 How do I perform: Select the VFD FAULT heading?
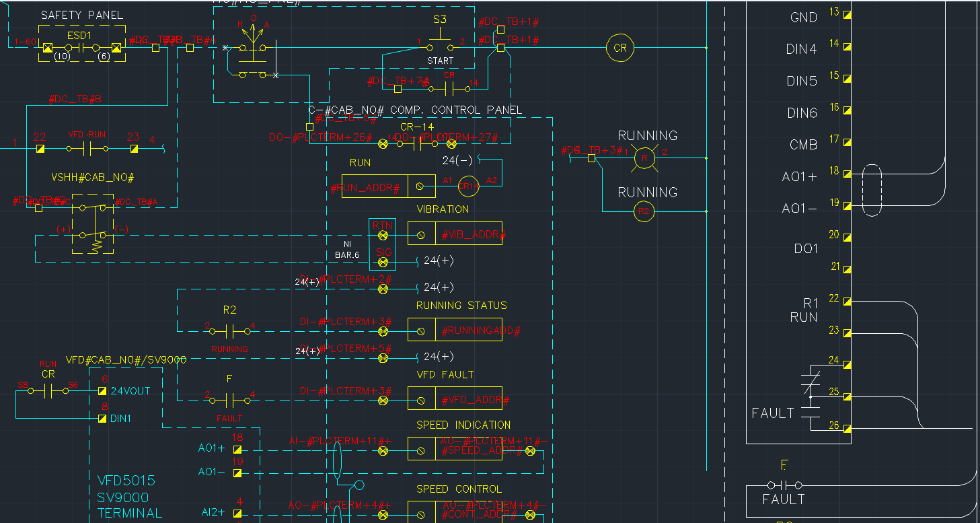pos(445,375)
